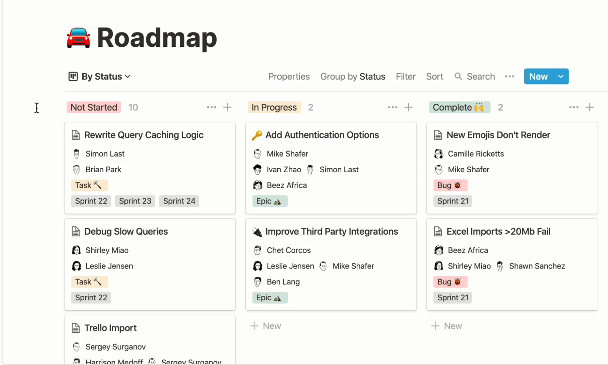Click the Epic tag on Authentication card

coord(270,201)
